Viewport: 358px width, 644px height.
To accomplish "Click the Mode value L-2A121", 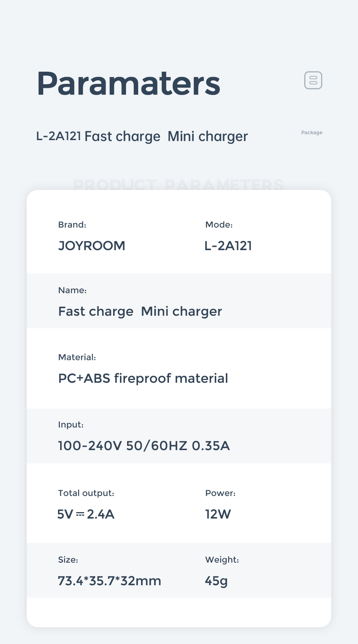I will pos(228,246).
